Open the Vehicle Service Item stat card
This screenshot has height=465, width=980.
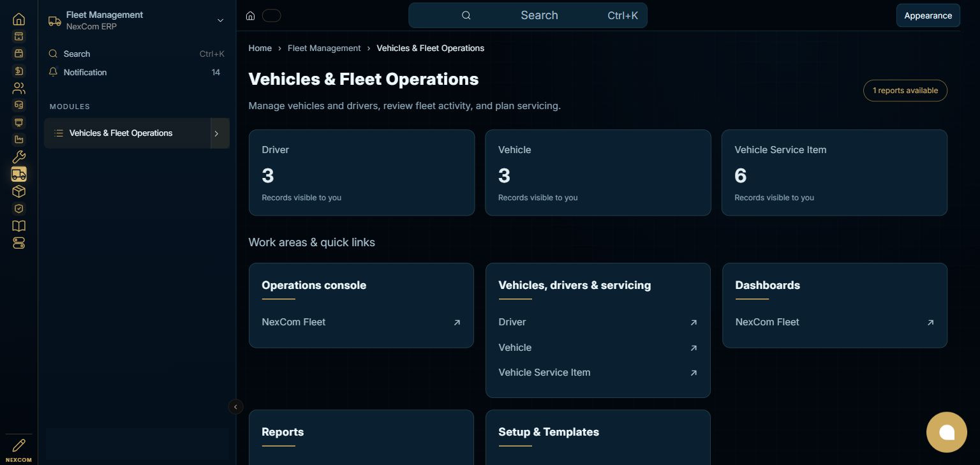(x=835, y=173)
